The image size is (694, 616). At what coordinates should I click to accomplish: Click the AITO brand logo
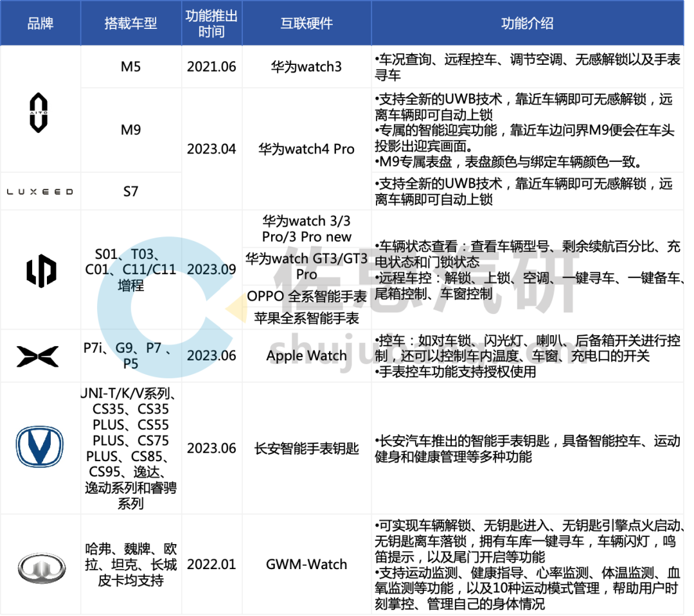(x=39, y=113)
